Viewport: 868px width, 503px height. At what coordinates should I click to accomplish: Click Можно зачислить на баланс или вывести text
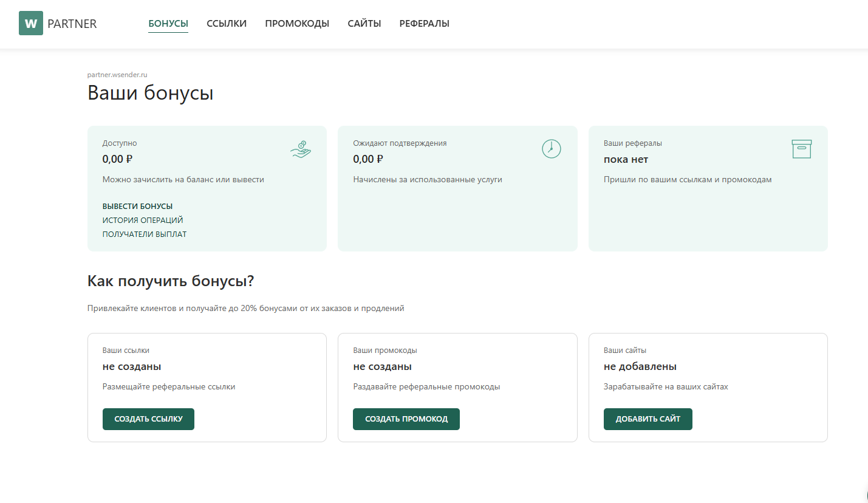[183, 180]
